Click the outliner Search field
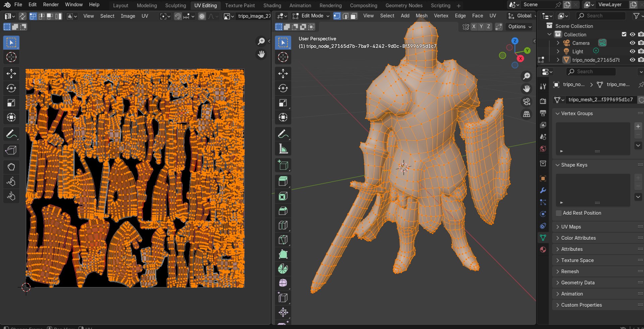The width and height of the screenshot is (644, 329). 601,16
